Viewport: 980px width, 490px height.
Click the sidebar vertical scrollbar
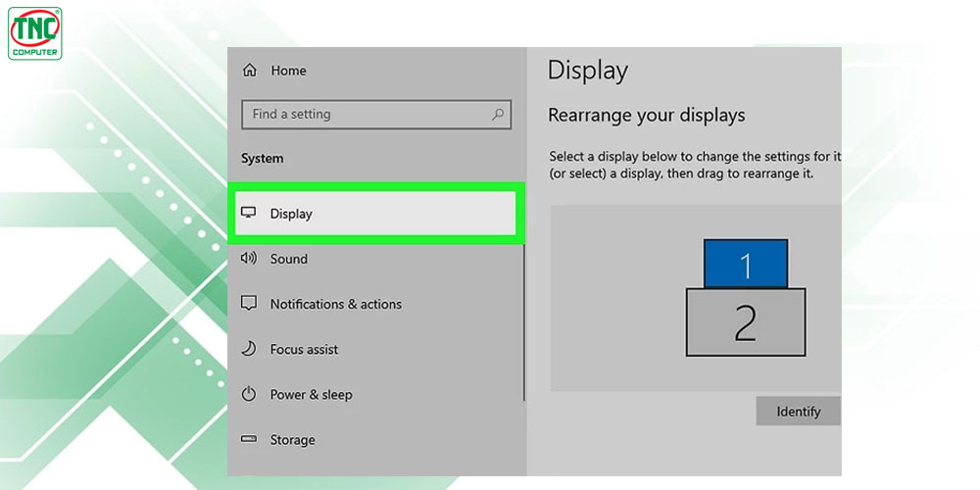click(523, 321)
